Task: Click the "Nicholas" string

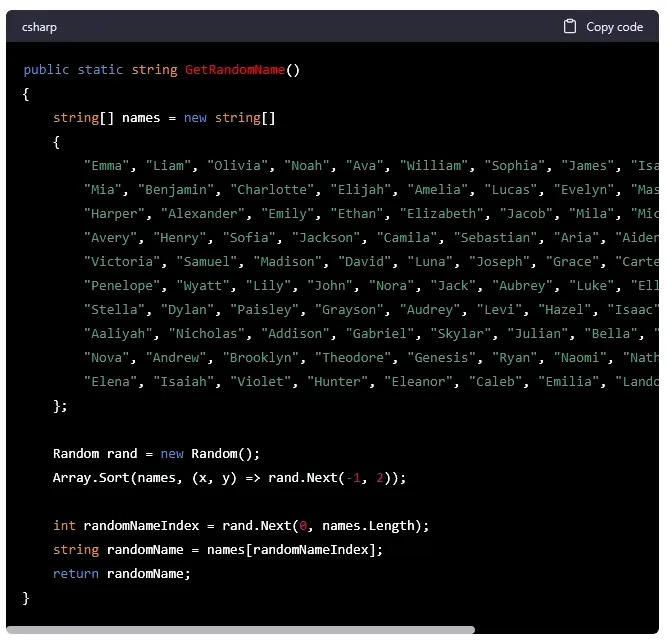Action: click(x=207, y=333)
